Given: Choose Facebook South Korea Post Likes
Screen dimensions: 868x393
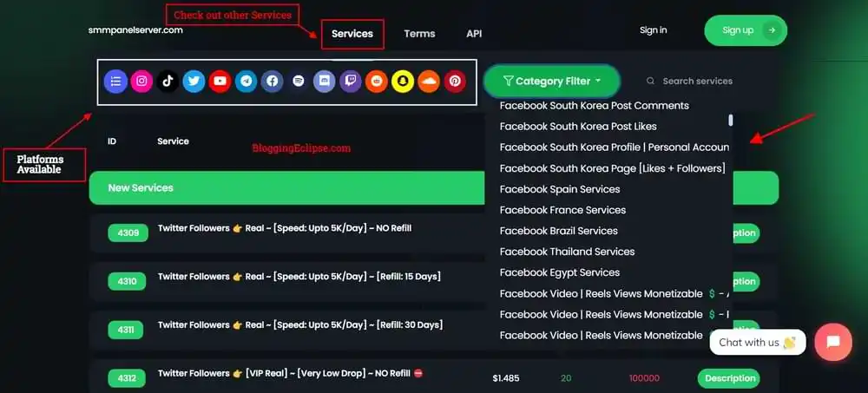Looking at the screenshot, I should click(x=578, y=126).
